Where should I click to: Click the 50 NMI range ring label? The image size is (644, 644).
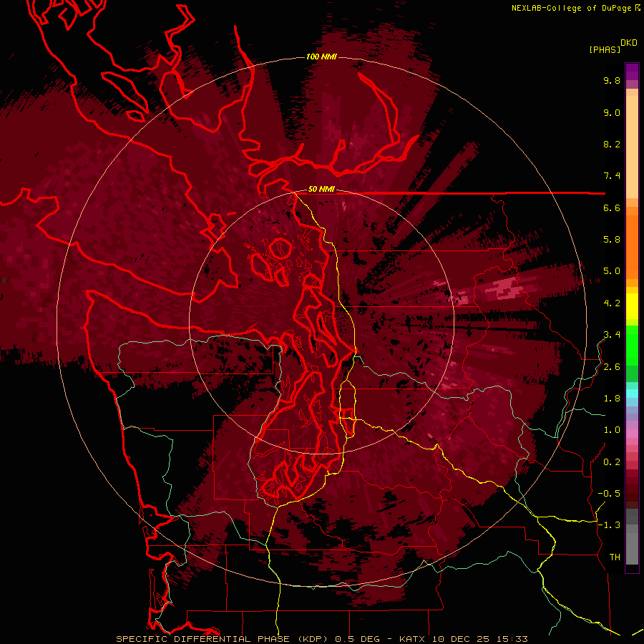(321, 189)
